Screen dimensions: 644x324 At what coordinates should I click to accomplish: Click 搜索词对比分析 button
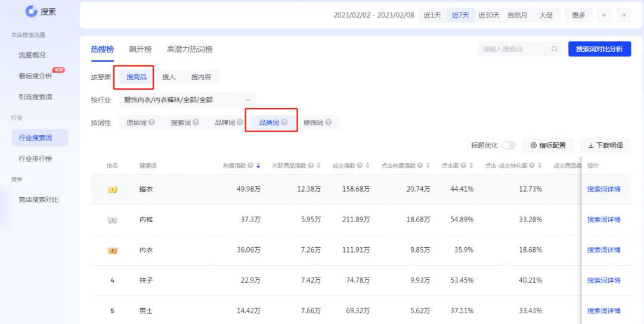click(x=600, y=49)
